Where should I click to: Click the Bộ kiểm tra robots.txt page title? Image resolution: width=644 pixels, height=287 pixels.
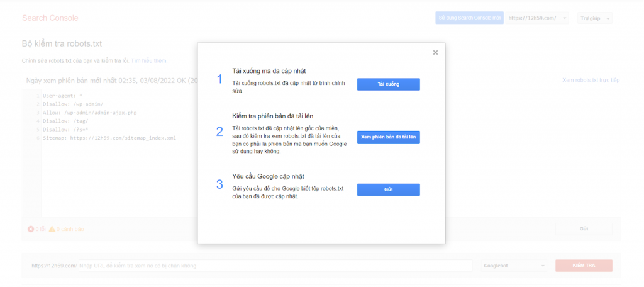tap(62, 43)
